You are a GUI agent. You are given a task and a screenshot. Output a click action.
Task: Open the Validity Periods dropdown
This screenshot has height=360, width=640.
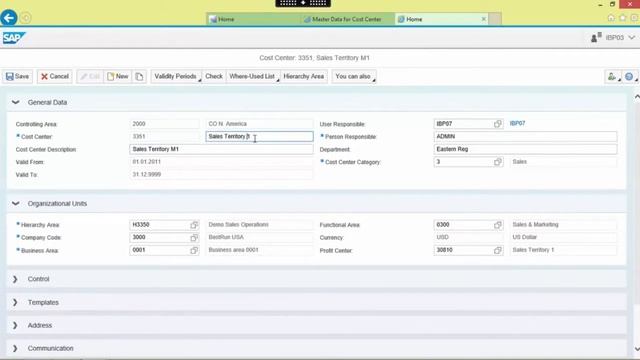click(176, 76)
